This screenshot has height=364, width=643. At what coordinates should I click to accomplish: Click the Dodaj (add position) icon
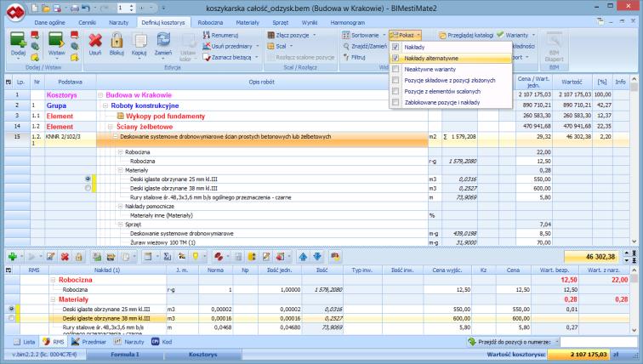(x=18, y=41)
